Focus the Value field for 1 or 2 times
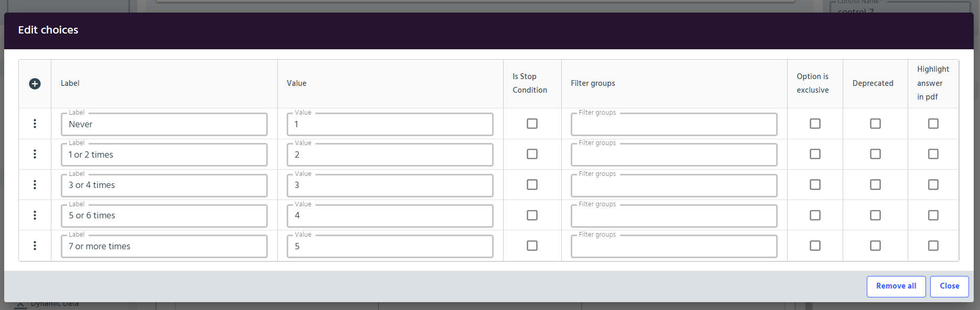 pyautogui.click(x=390, y=155)
